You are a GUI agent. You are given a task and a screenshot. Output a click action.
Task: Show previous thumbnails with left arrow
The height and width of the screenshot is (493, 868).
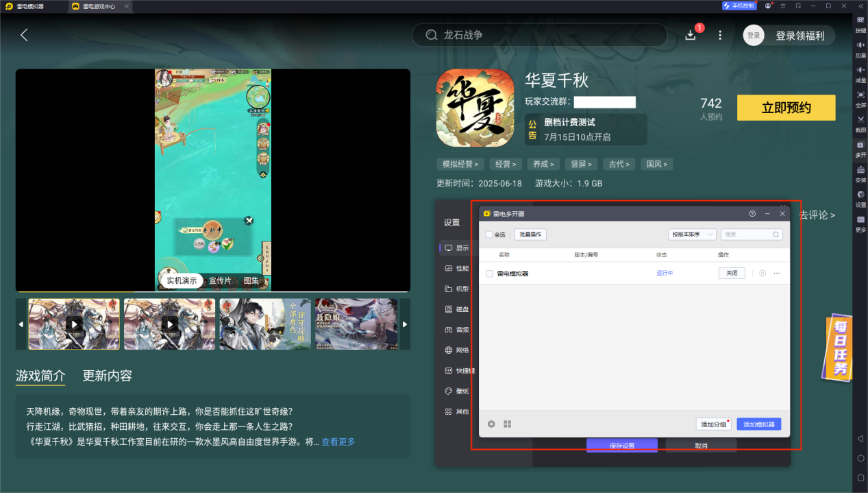click(x=21, y=324)
